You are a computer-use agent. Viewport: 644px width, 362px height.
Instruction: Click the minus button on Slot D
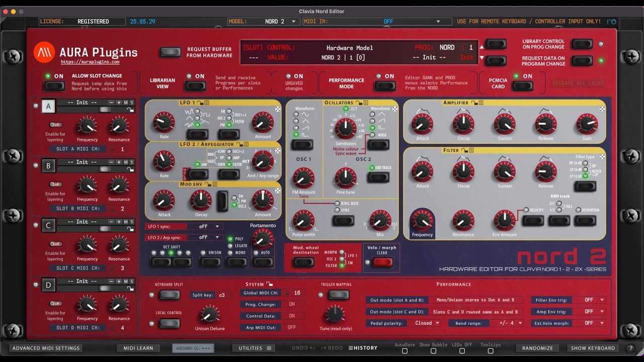(x=112, y=281)
